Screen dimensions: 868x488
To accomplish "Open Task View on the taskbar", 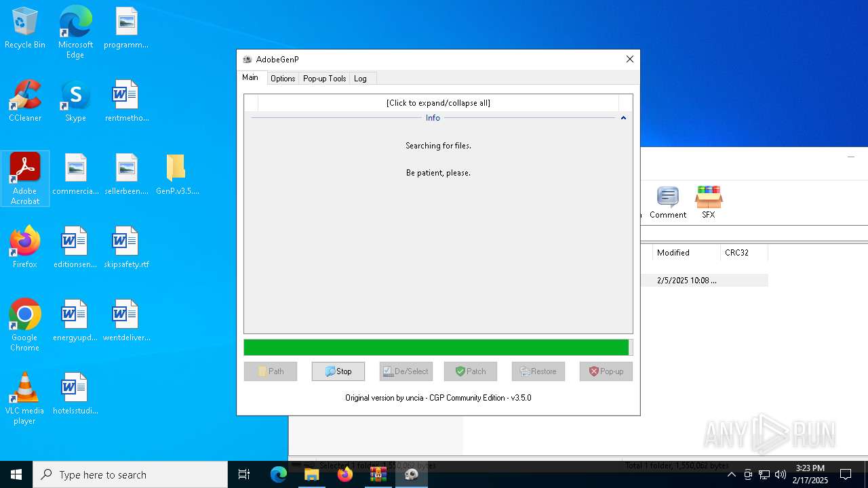I will pos(244,474).
